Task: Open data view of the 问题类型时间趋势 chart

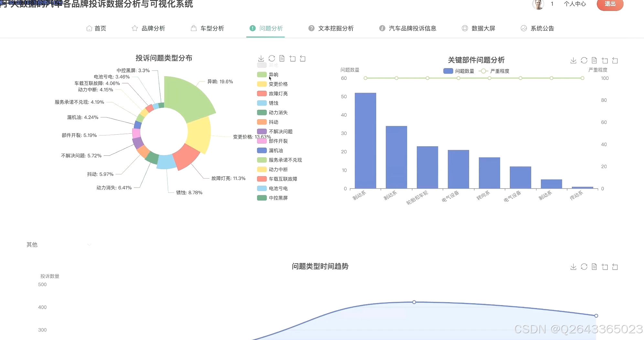Action: point(594,267)
